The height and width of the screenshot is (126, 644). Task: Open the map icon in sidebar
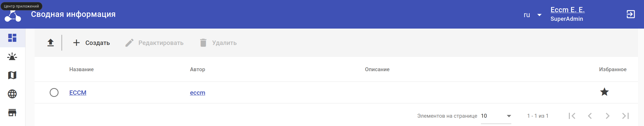coord(12,75)
